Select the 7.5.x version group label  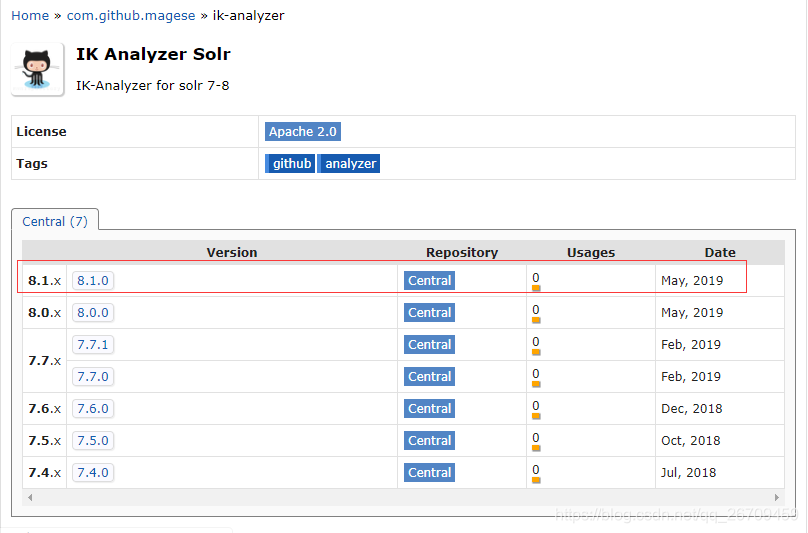click(x=44, y=440)
